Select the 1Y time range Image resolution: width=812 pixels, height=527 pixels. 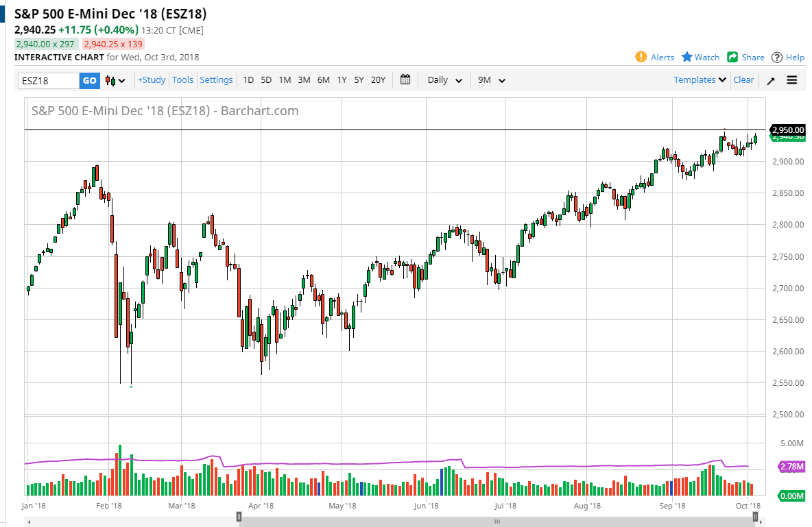342,79
